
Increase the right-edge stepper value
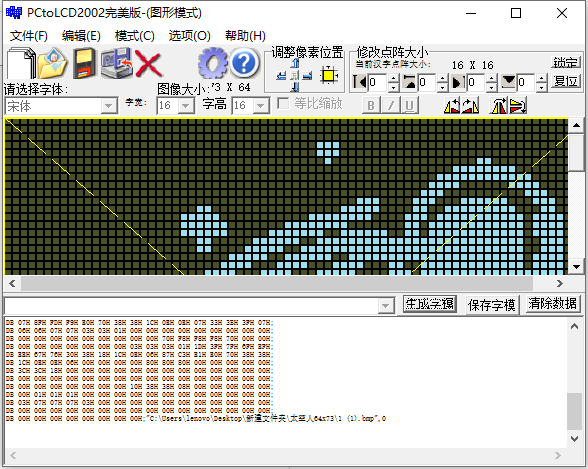492,78
